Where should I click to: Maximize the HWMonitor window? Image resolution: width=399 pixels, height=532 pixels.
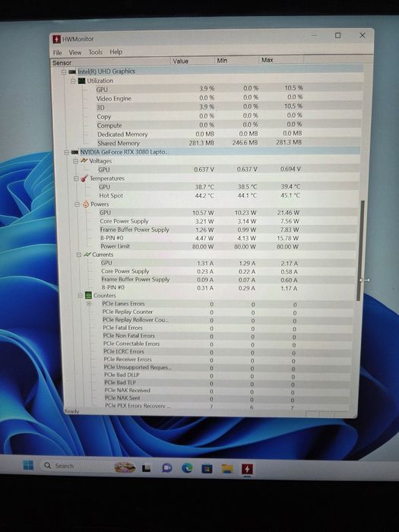point(337,35)
